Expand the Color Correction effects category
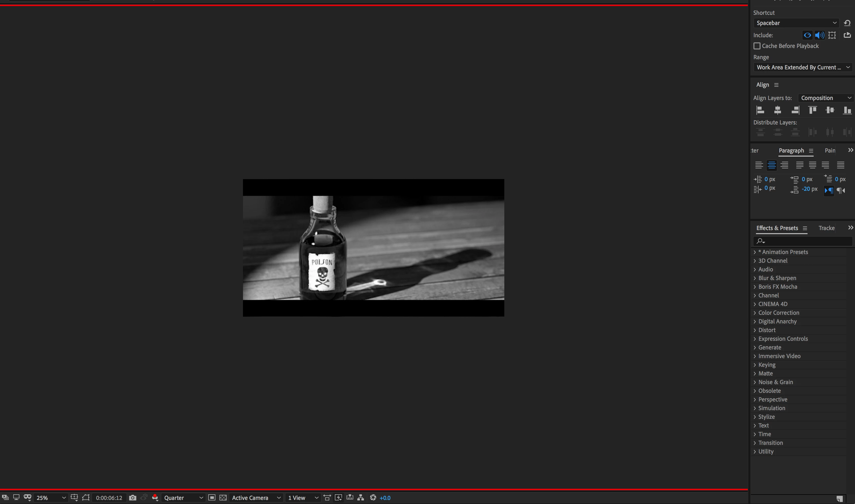This screenshot has height=504, width=855. tap(778, 312)
